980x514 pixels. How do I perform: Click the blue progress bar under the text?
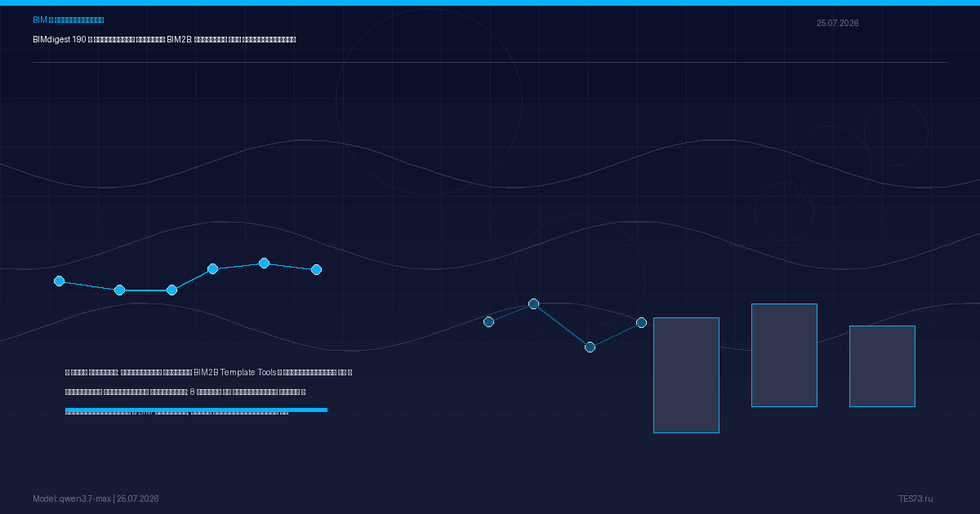(196, 410)
